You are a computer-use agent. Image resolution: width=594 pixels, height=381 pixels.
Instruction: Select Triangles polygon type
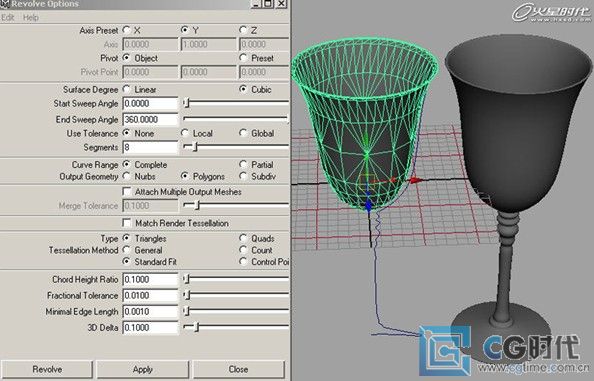tap(127, 239)
